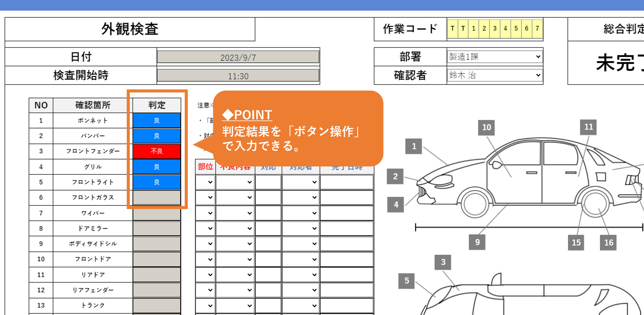This screenshot has width=644, height=315.
Task: Click car diagram marker 1
Action: (x=414, y=146)
